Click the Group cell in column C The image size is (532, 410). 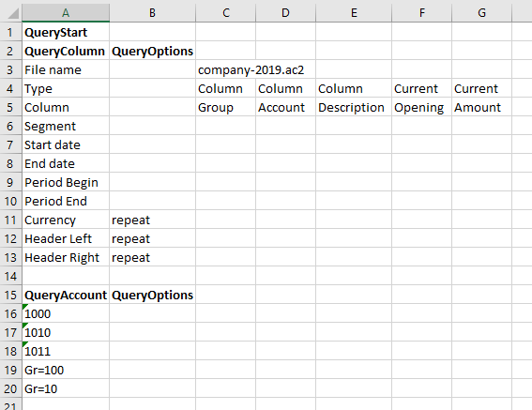(225, 108)
